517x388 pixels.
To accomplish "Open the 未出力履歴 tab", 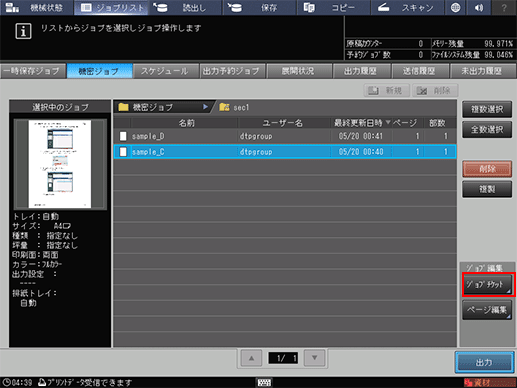I will coord(483,71).
